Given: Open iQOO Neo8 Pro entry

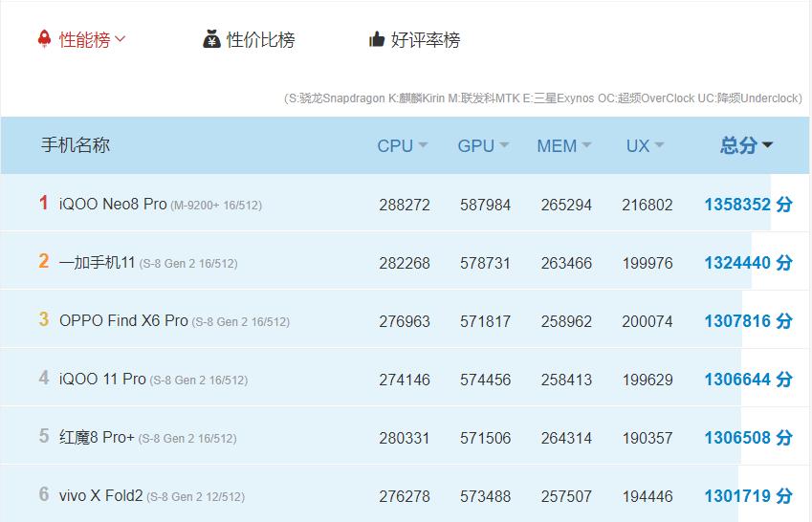Looking at the screenshot, I should point(113,204).
